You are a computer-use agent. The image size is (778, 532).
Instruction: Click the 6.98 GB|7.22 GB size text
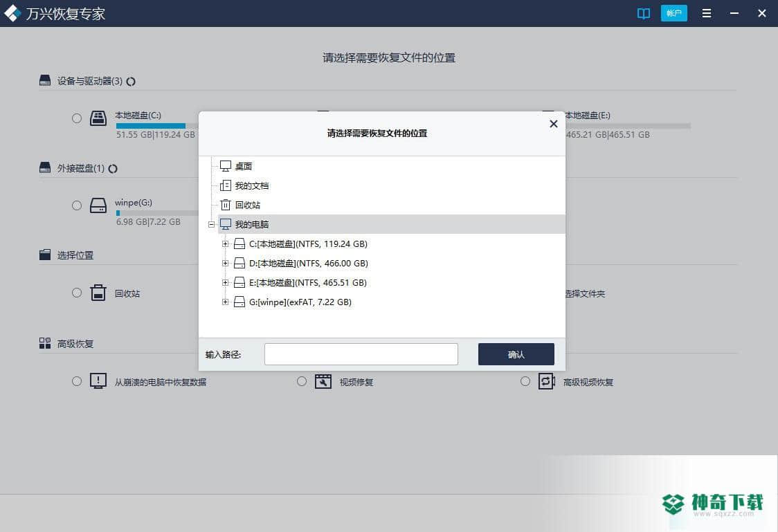point(148,222)
